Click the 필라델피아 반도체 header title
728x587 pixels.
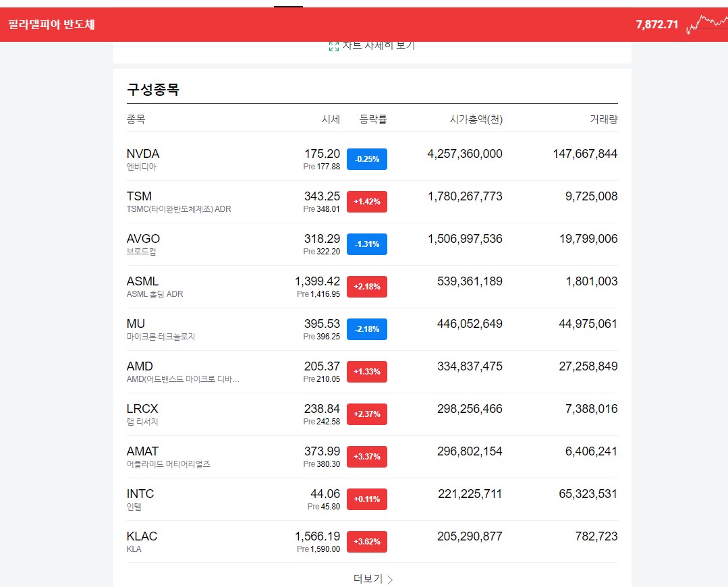(x=51, y=24)
